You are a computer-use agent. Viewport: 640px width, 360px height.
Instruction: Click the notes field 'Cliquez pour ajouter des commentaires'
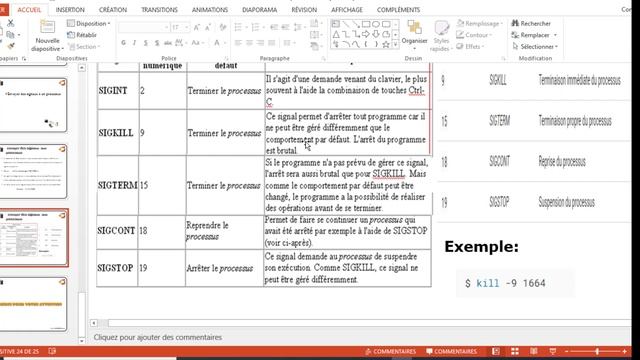pyautogui.click(x=158, y=338)
